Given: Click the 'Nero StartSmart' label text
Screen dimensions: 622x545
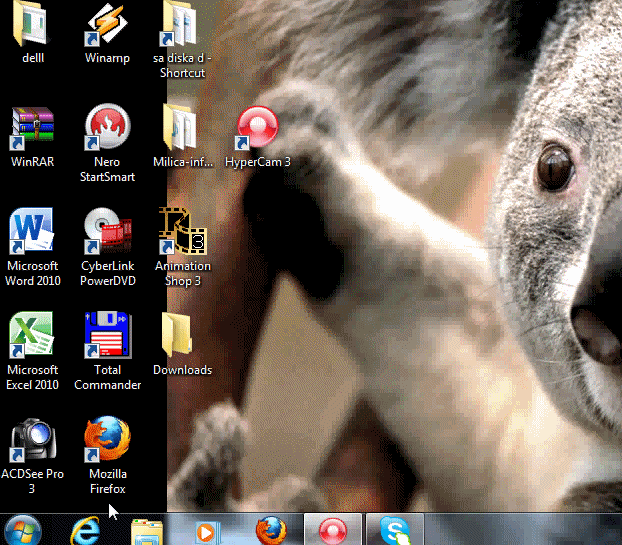Looking at the screenshot, I should 107,169.
